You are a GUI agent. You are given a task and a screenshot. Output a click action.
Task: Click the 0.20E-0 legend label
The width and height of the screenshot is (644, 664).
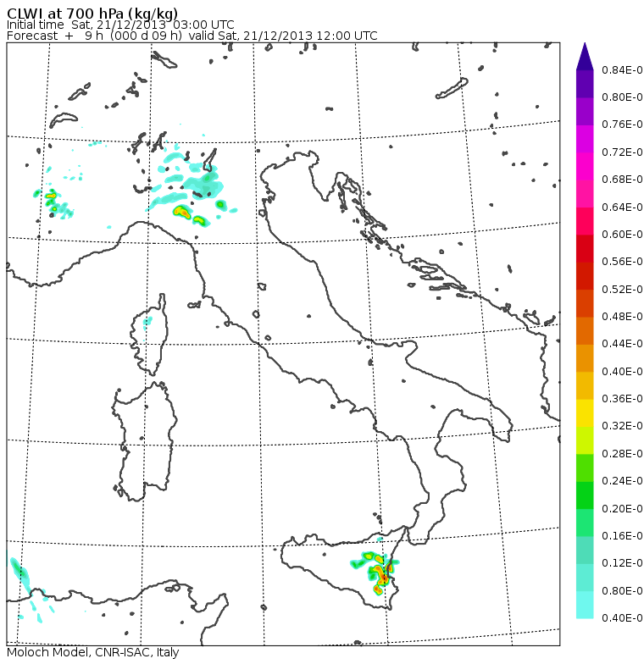tap(622, 508)
